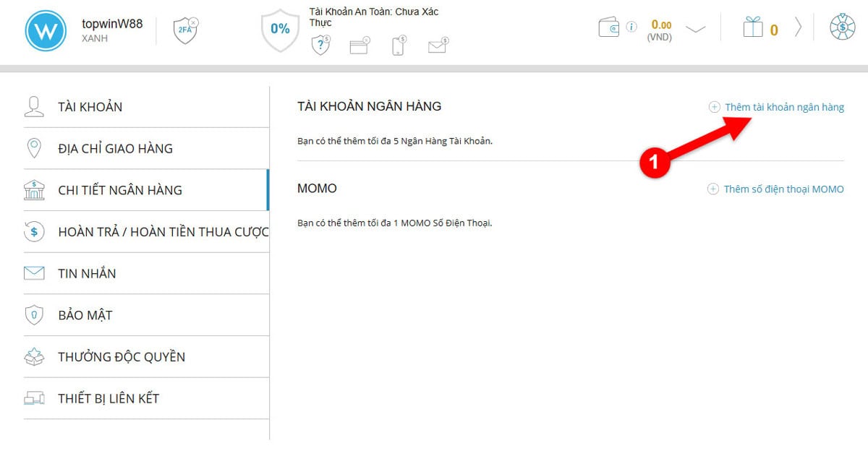
Task: Open HOÀN TRẢ / HOÀN TIỀN THUA CƯỢC
Action: point(146,232)
